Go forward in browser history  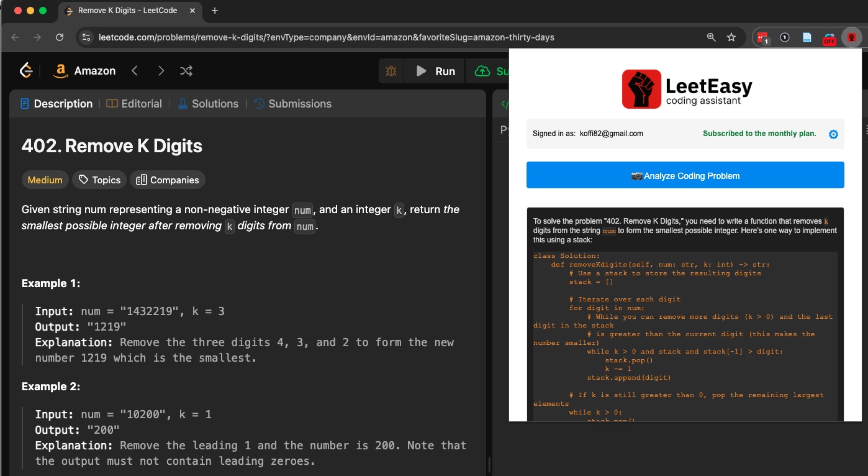tap(37, 37)
